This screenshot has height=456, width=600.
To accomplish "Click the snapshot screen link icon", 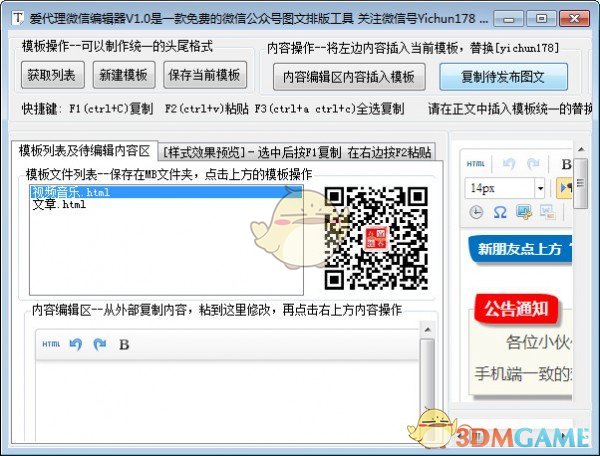I will tap(524, 212).
